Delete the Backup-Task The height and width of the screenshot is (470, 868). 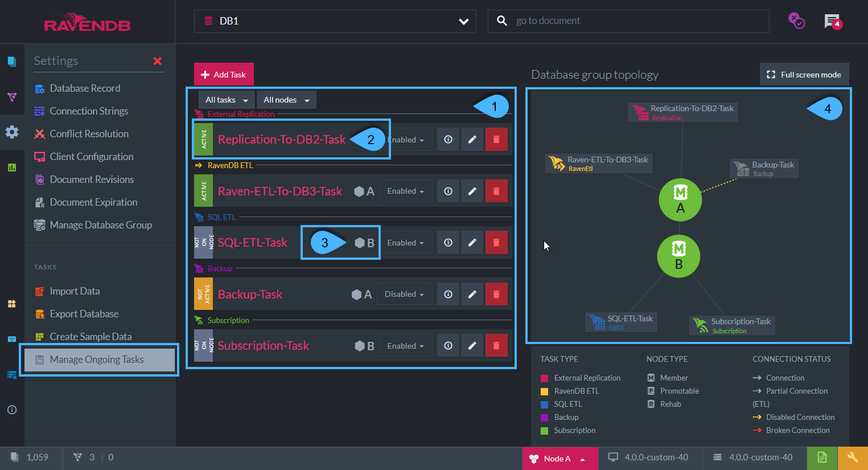[496, 294]
